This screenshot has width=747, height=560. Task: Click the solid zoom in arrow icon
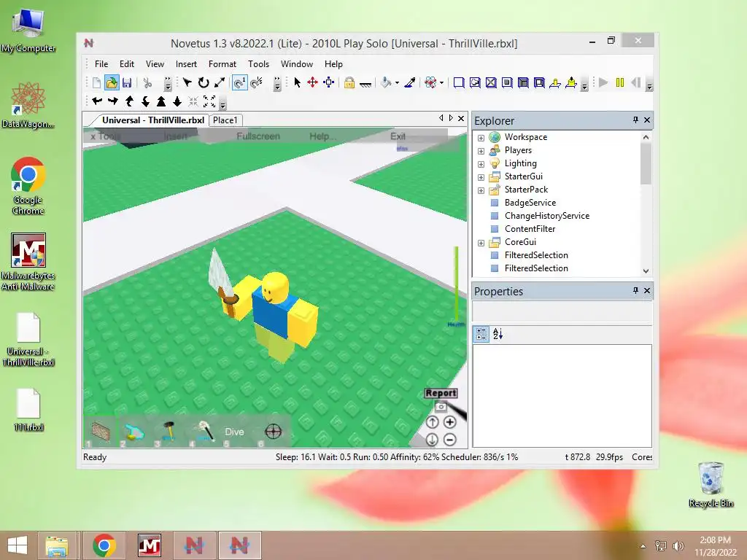(161, 101)
